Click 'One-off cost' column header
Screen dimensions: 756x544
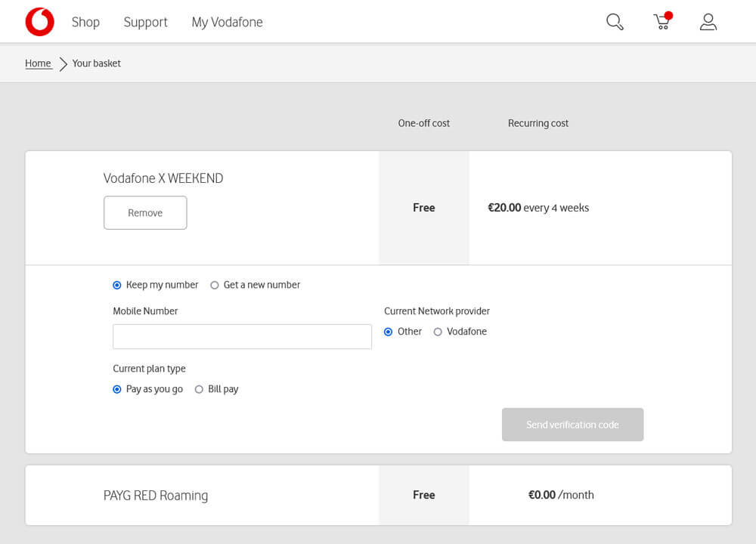click(424, 123)
